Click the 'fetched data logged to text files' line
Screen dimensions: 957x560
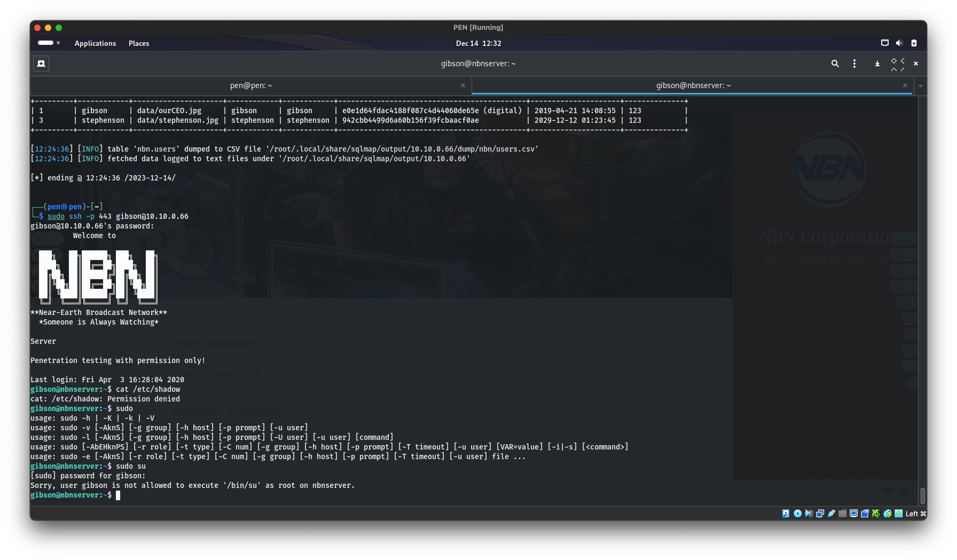click(250, 159)
